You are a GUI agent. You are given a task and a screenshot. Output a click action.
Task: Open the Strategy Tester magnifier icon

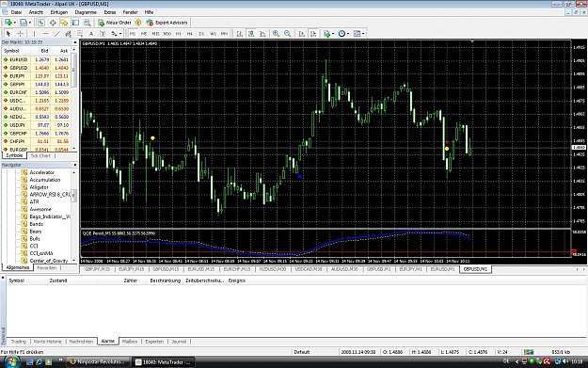coord(87,23)
